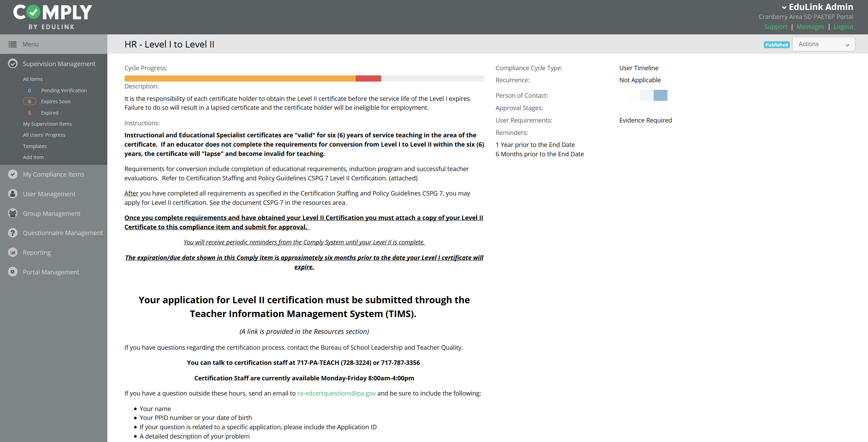Click the Logout link

coord(843,27)
